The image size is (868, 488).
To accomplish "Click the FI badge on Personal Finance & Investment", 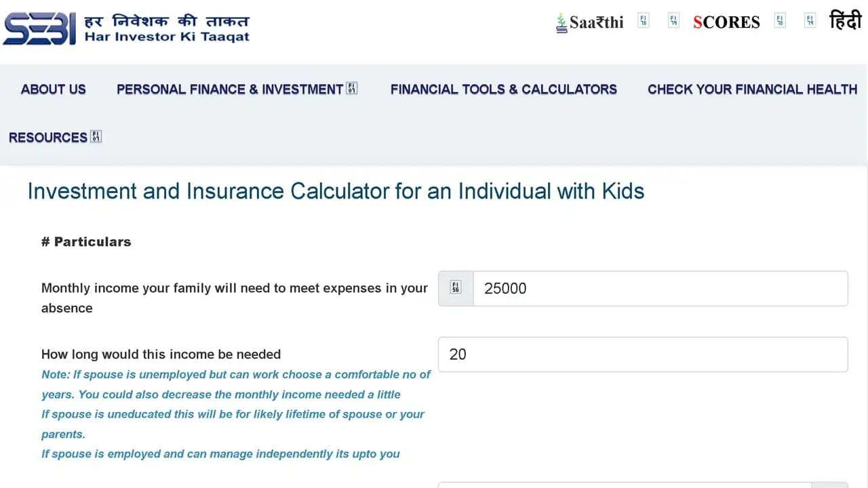I will (351, 87).
